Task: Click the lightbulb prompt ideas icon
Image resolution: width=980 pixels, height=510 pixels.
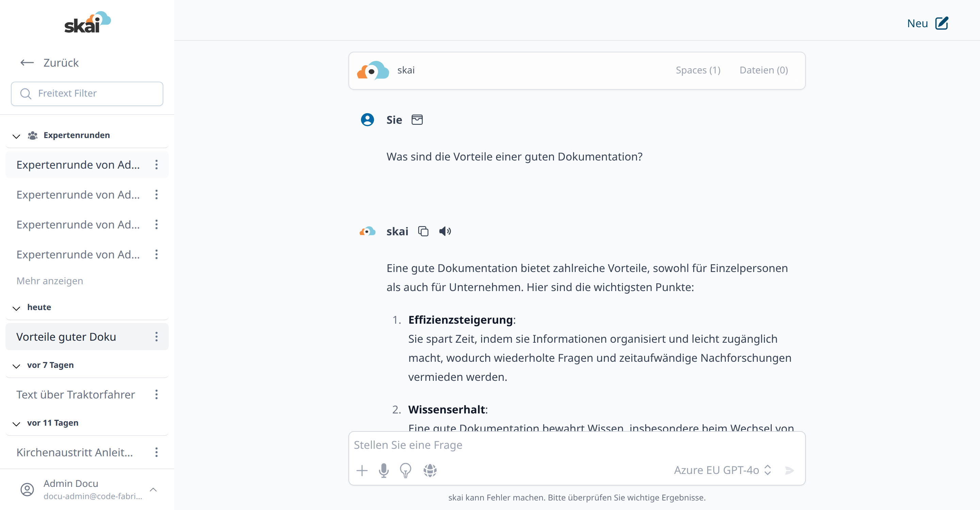Action: 406,471
